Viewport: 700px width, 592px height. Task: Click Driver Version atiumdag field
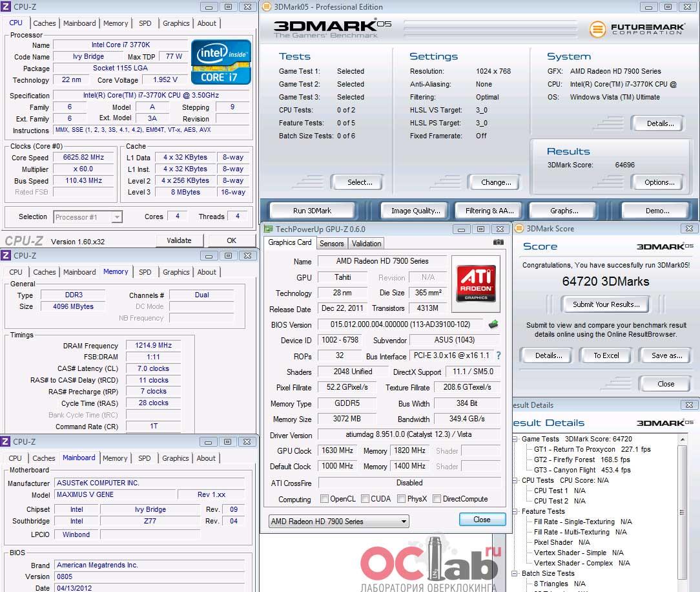tap(409, 435)
